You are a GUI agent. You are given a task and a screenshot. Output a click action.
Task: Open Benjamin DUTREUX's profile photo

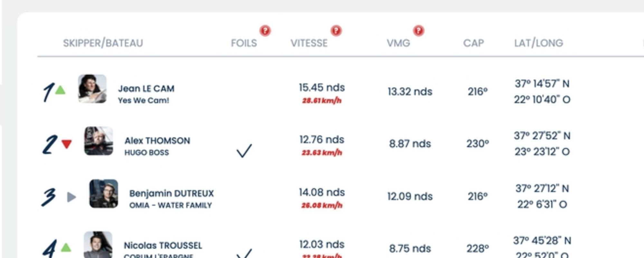click(x=104, y=193)
